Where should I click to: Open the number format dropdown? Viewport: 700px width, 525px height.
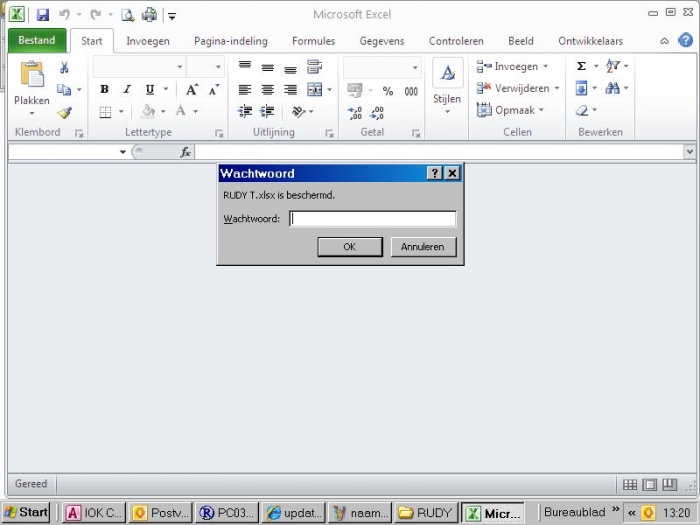[415, 68]
